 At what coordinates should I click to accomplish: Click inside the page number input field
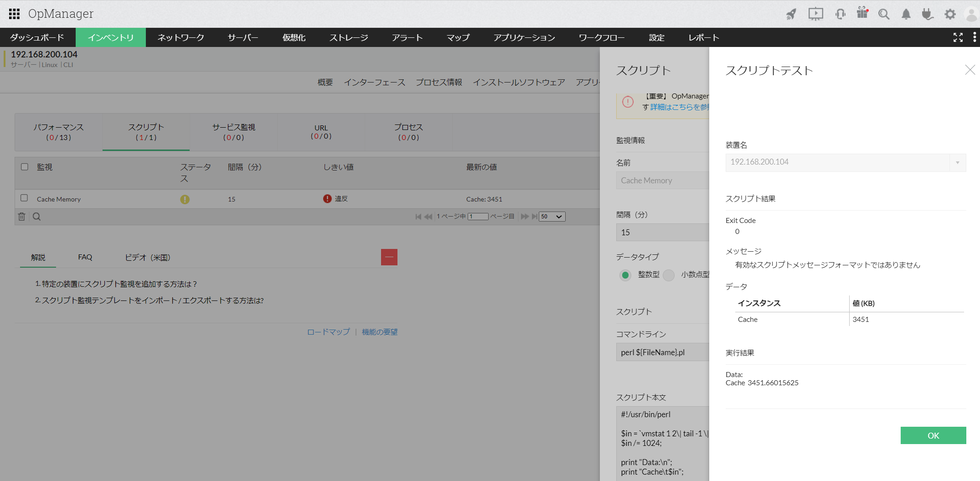point(477,216)
